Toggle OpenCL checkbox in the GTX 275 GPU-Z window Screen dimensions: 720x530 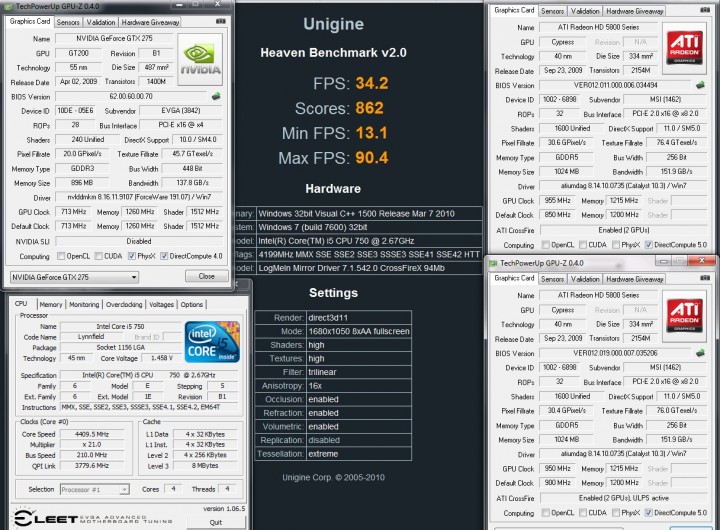[61, 256]
